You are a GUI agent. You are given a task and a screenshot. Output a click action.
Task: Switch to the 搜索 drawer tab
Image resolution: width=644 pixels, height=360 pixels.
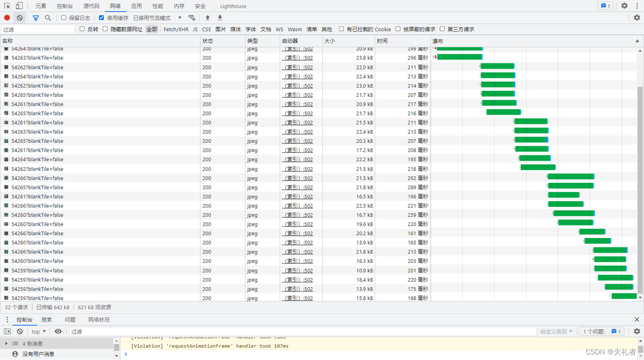coord(47,319)
